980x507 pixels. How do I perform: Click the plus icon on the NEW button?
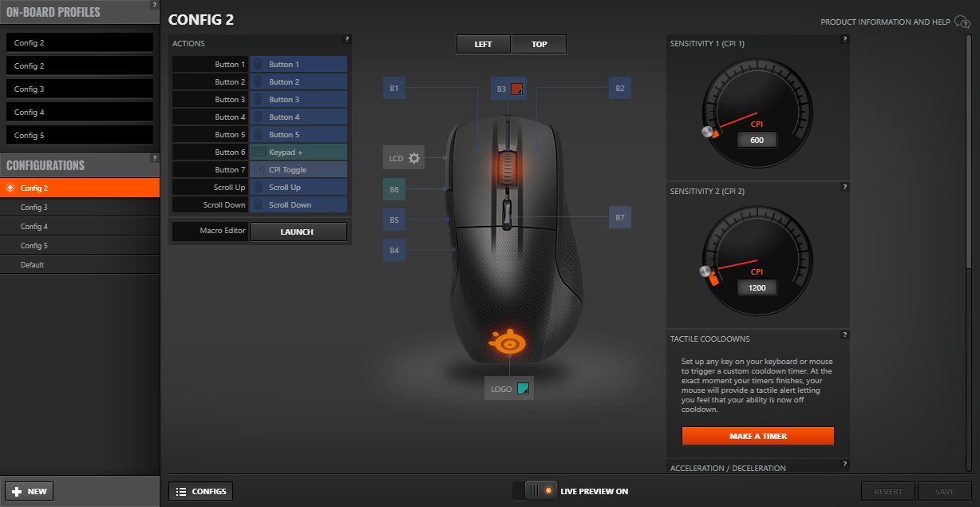click(17, 491)
